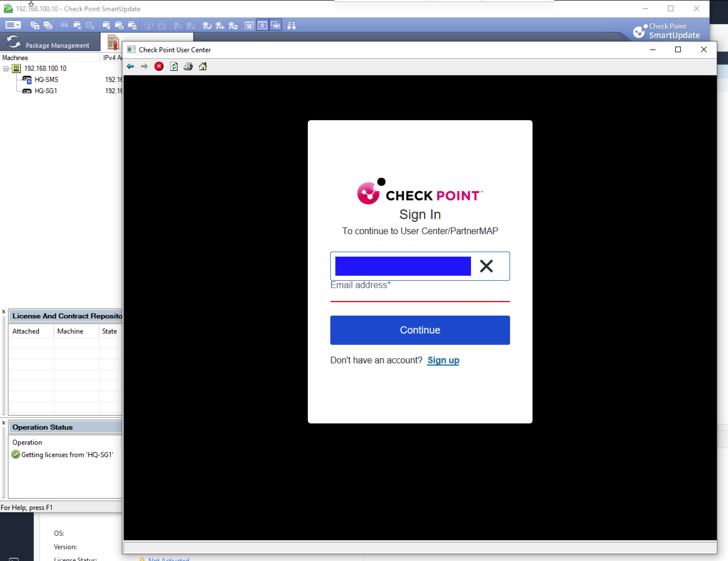Stop loading the page with red X icon
This screenshot has width=728, height=561.
pos(159,66)
